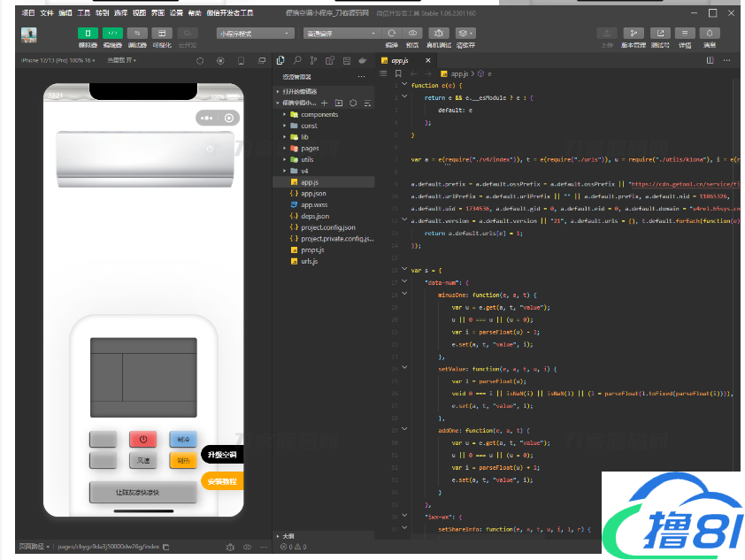Click the upload icon in top toolbar
The image size is (745, 560).
(x=607, y=33)
